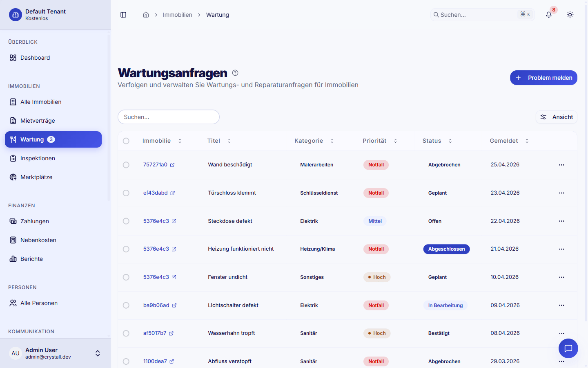
Task: Open external link for ba9b06ad
Action: [174, 305]
